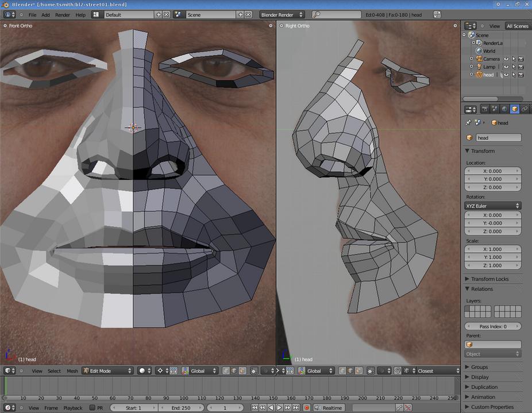Switch to Scene properties tab
Image resolution: width=532 pixels, height=413 pixels.
point(495,109)
